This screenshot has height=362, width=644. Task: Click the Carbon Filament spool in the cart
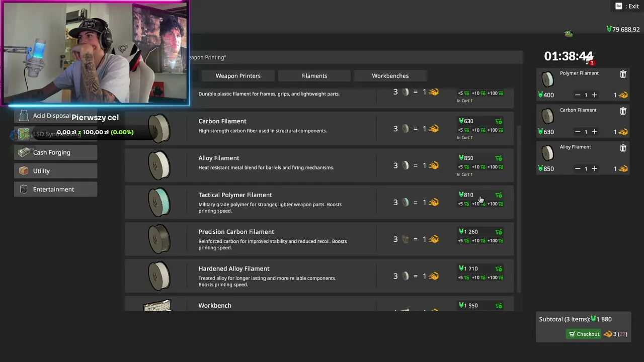tap(547, 116)
